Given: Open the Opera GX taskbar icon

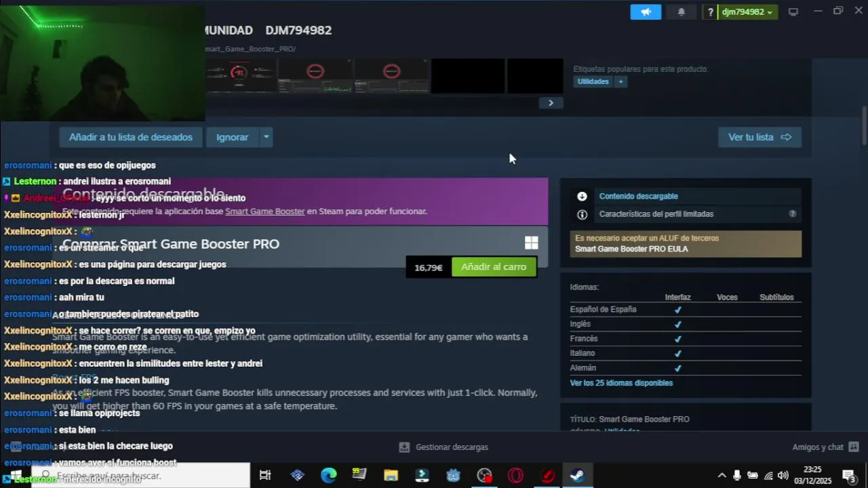Looking at the screenshot, I should pos(515,476).
